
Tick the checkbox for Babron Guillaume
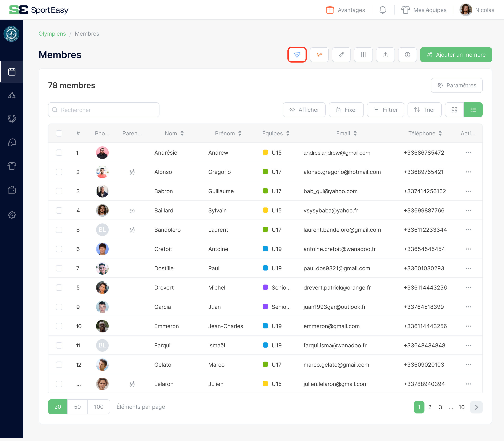tap(59, 191)
